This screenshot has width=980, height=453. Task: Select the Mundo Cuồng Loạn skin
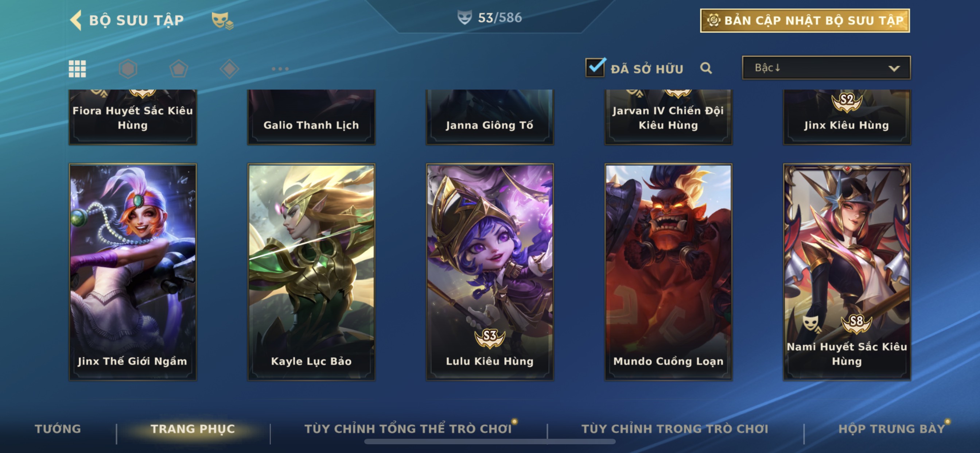click(x=668, y=272)
